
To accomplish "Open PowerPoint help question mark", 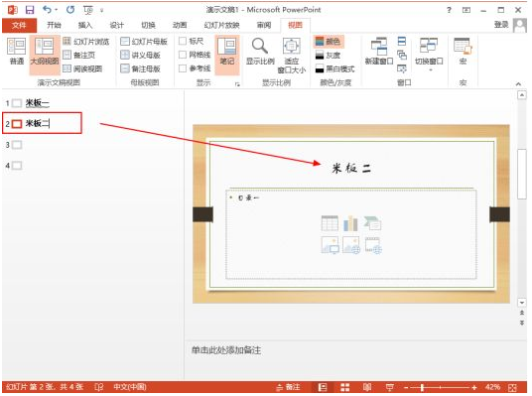I will point(449,10).
